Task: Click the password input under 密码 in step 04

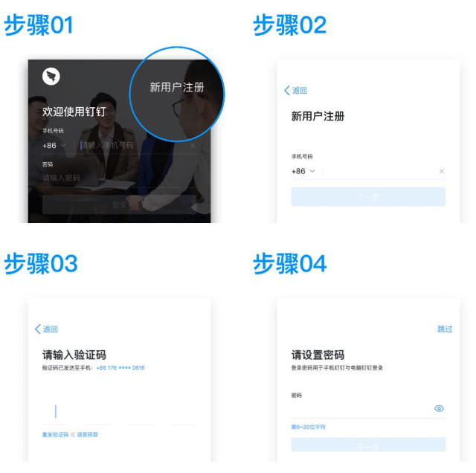Action: (362, 408)
